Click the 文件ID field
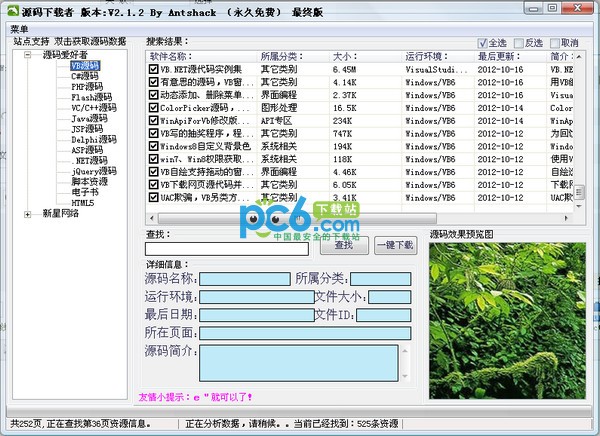 coord(384,315)
